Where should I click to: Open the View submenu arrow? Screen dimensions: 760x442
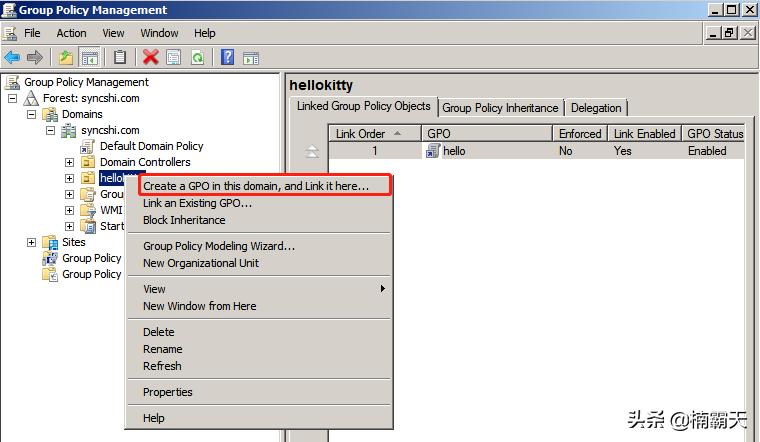coord(382,289)
